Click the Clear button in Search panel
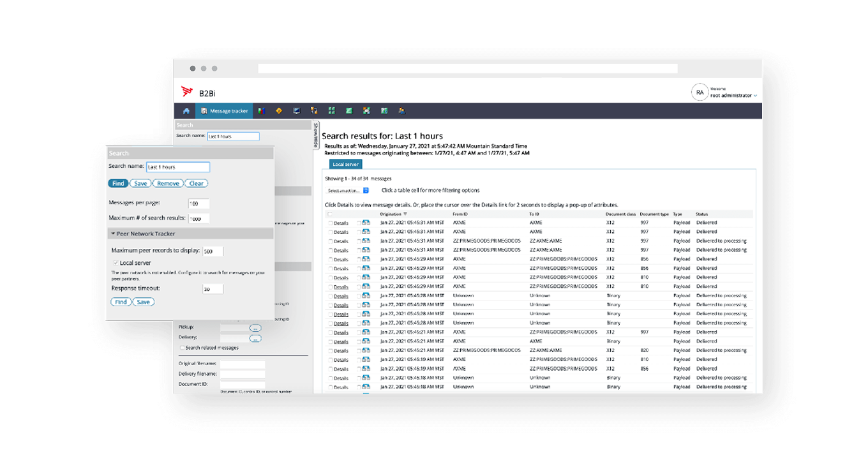868x453 pixels. (197, 184)
